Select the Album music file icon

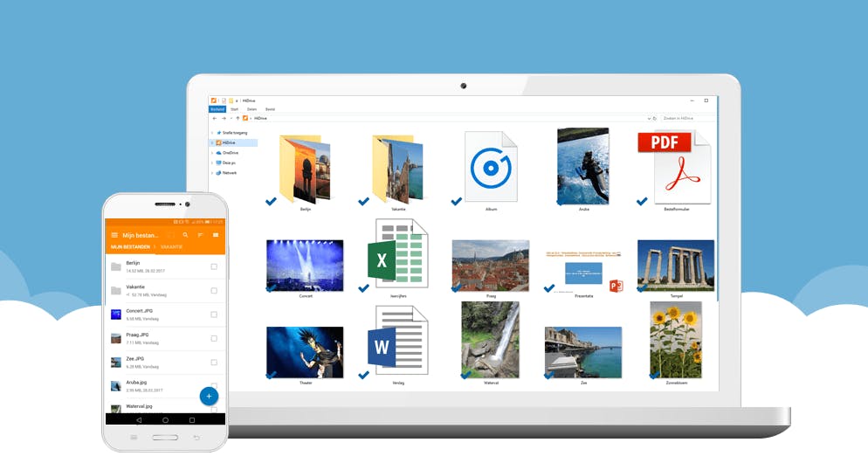491,167
